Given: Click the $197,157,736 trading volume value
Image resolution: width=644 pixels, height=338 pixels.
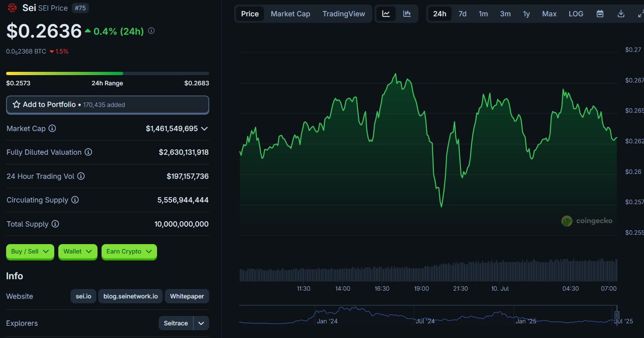Looking at the screenshot, I should coord(188,176).
